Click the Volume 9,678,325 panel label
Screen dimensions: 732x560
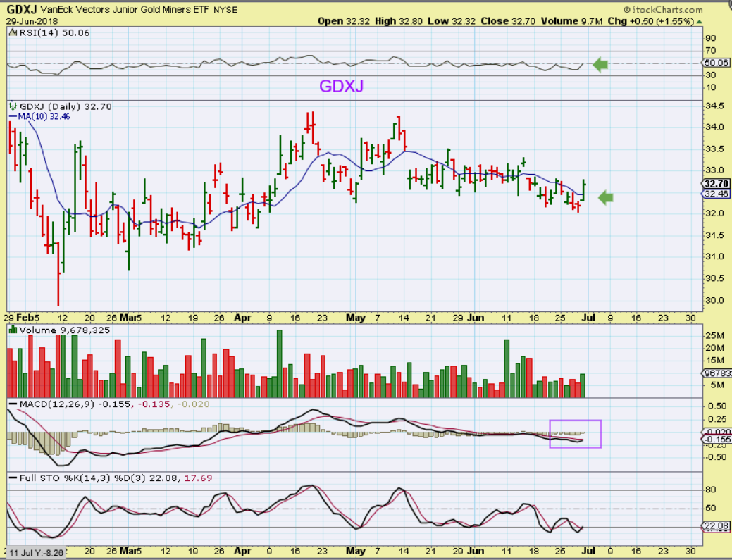65,330
